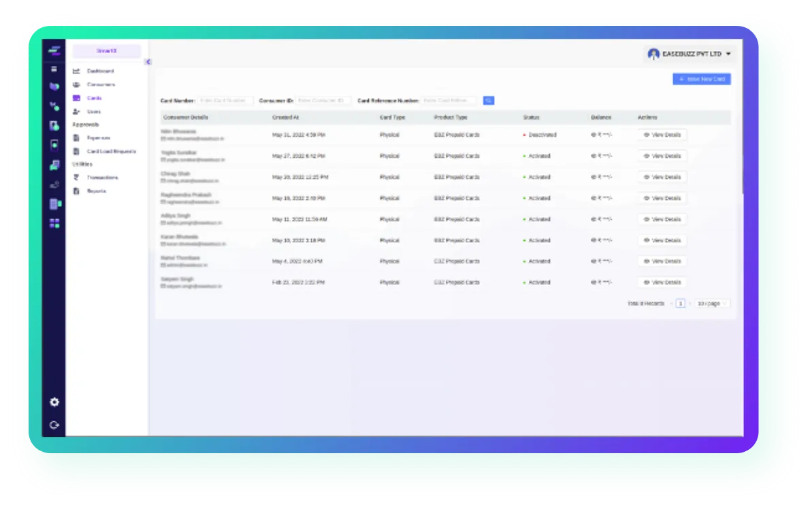The width and height of the screenshot is (812, 509).
Task: Select page 1 in pagination
Action: [681, 303]
